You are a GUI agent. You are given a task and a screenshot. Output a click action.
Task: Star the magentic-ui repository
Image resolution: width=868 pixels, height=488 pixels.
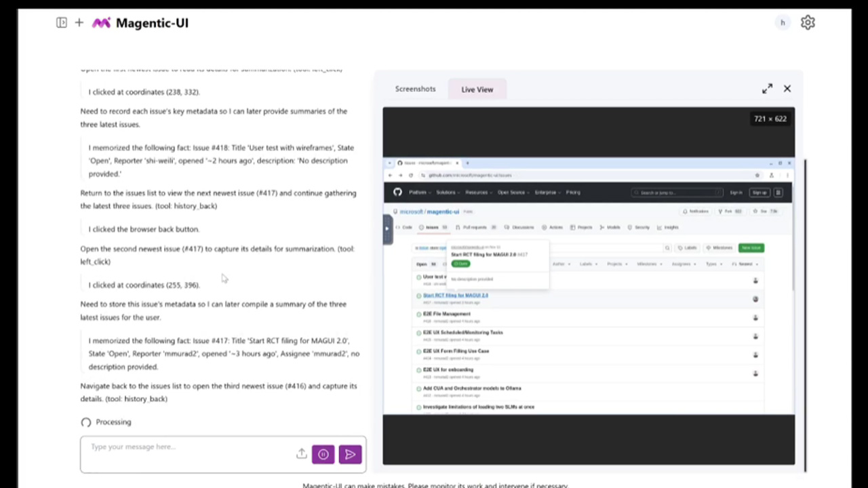766,211
